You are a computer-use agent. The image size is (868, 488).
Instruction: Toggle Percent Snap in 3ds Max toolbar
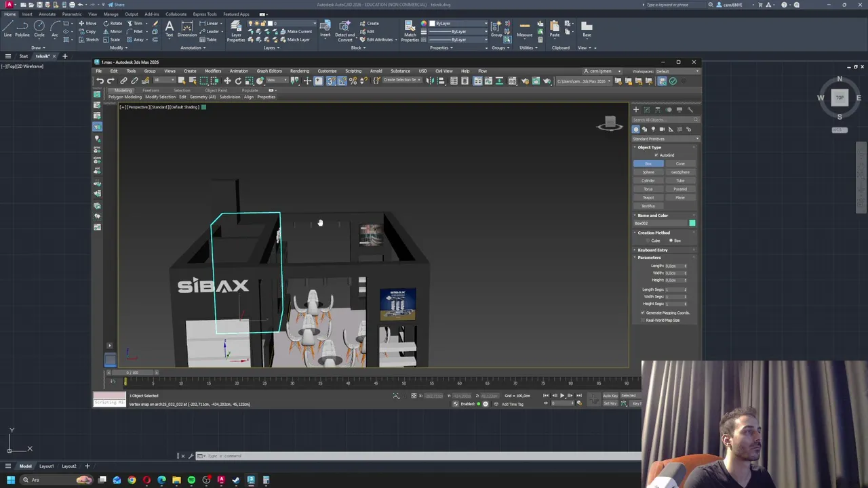pyautogui.click(x=353, y=81)
